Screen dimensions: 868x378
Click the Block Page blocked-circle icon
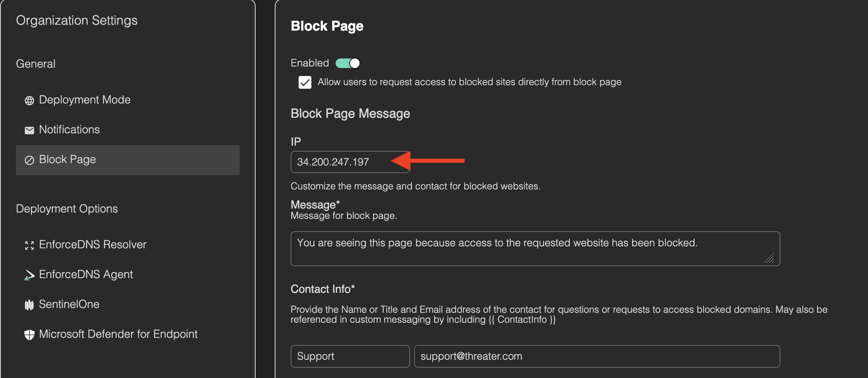click(x=29, y=160)
